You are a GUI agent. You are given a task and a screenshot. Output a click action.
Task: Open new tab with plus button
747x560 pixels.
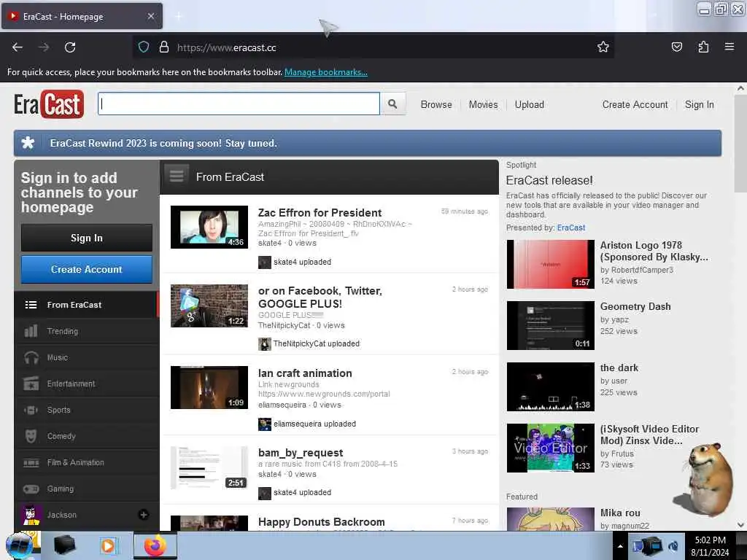[178, 16]
